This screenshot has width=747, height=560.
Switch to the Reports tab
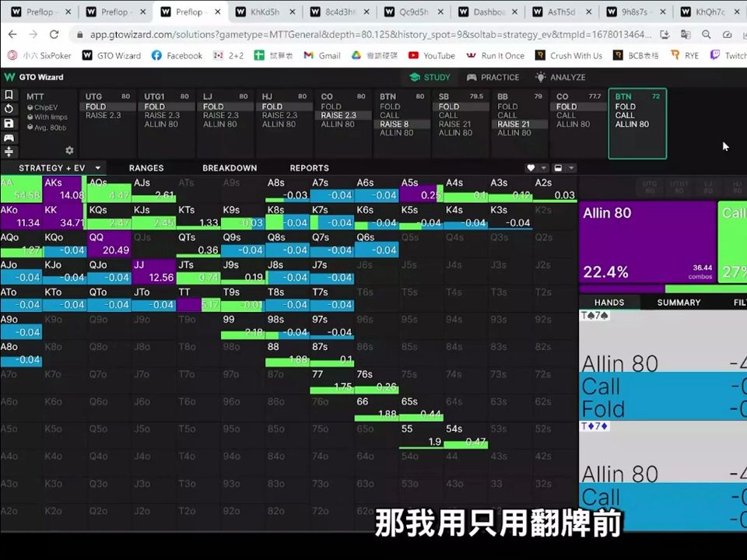(309, 168)
